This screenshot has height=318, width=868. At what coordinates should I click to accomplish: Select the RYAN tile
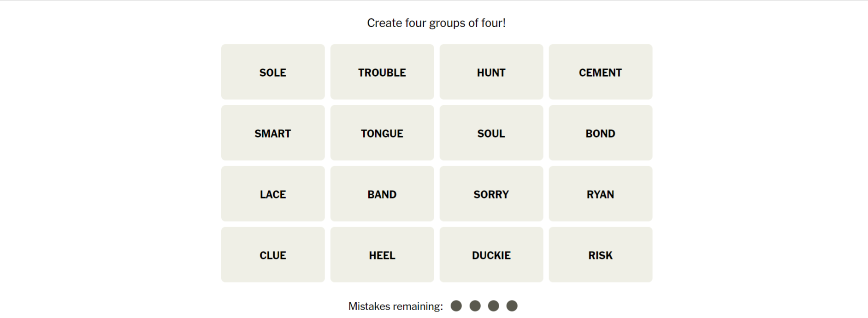pyautogui.click(x=600, y=194)
